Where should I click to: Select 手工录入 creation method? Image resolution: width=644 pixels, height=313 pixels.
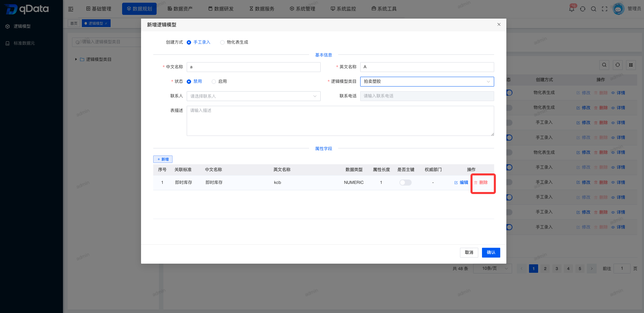[x=199, y=42]
